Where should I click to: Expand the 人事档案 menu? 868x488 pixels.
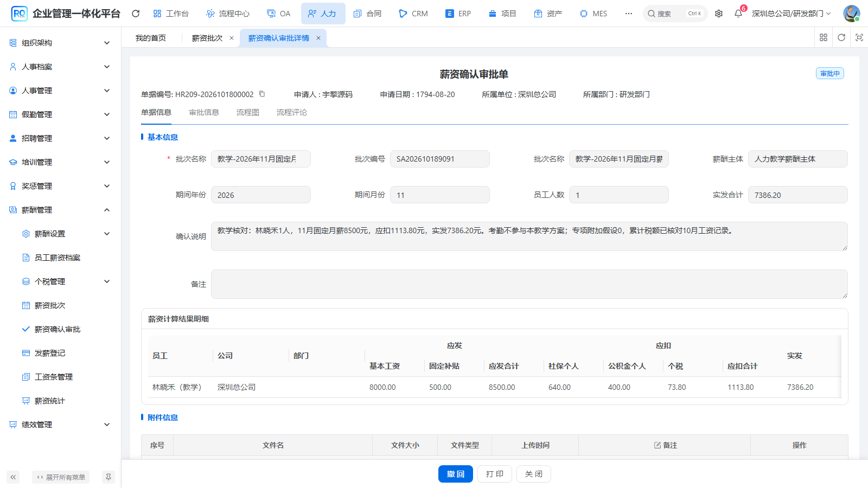coord(61,67)
